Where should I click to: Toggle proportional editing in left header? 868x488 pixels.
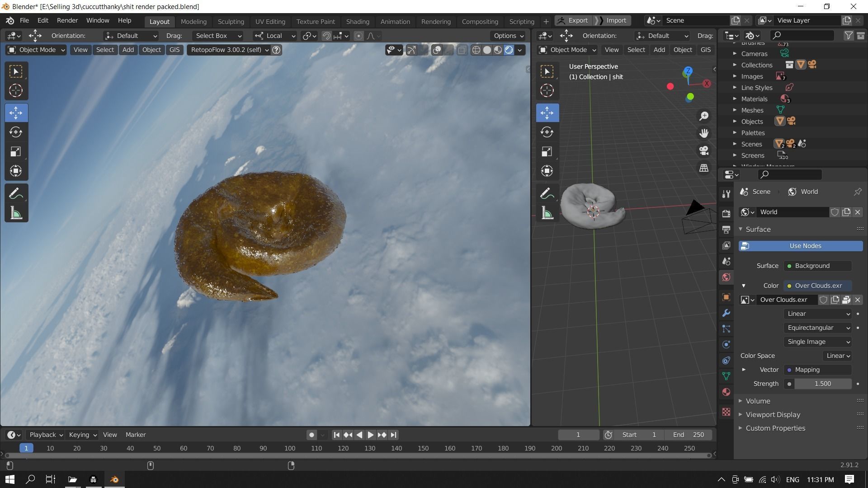point(359,36)
